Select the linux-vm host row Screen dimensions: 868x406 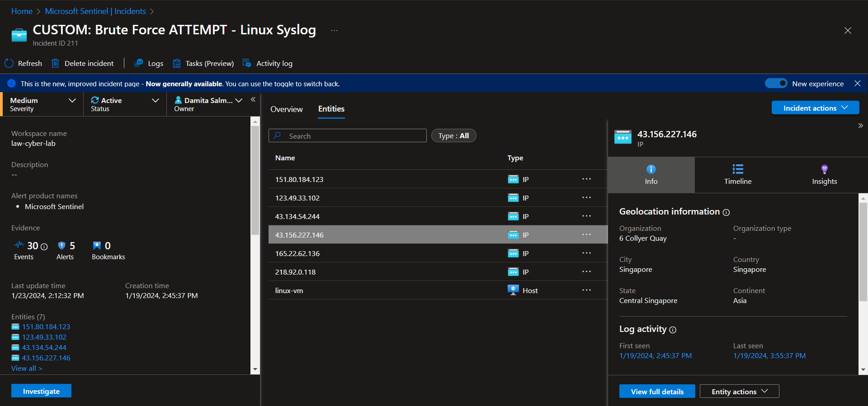click(438, 290)
